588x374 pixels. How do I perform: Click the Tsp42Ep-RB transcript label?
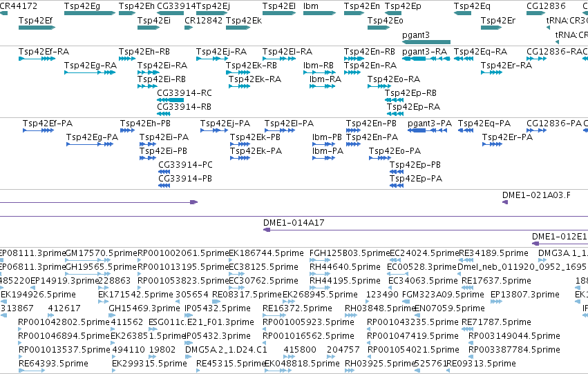(x=410, y=93)
